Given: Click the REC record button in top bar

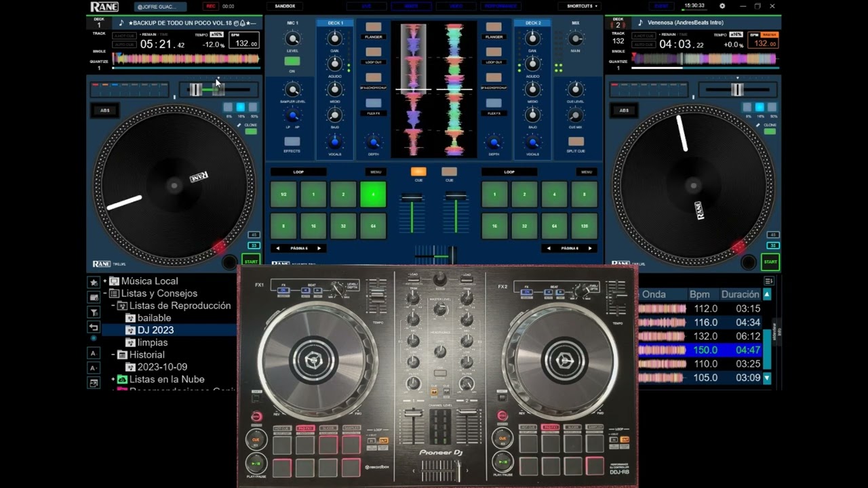Looking at the screenshot, I should [x=211, y=6].
